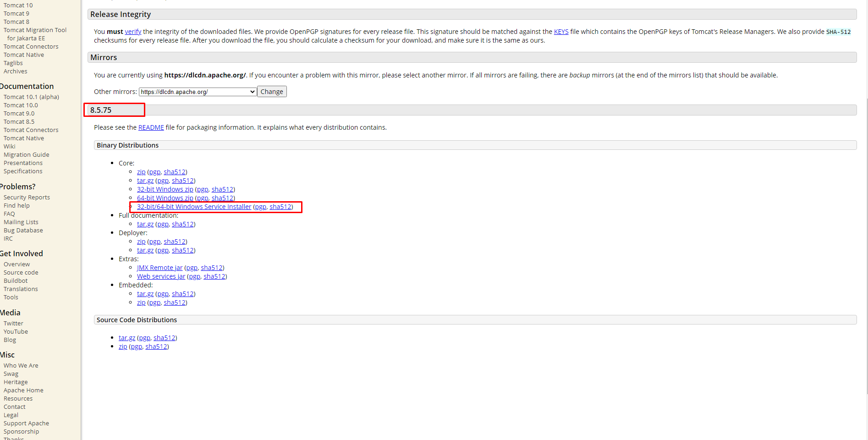
Task: Download Full documentation tar.gz
Action: pyautogui.click(x=145, y=224)
